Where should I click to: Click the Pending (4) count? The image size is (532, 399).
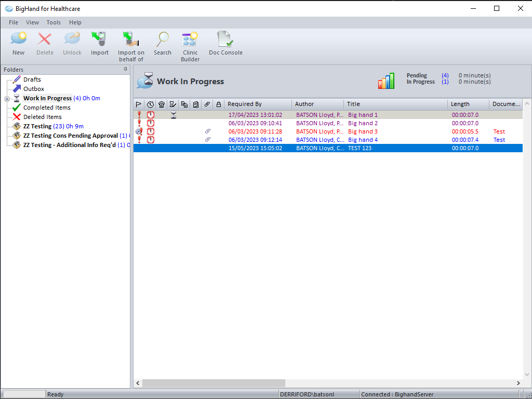(445, 75)
